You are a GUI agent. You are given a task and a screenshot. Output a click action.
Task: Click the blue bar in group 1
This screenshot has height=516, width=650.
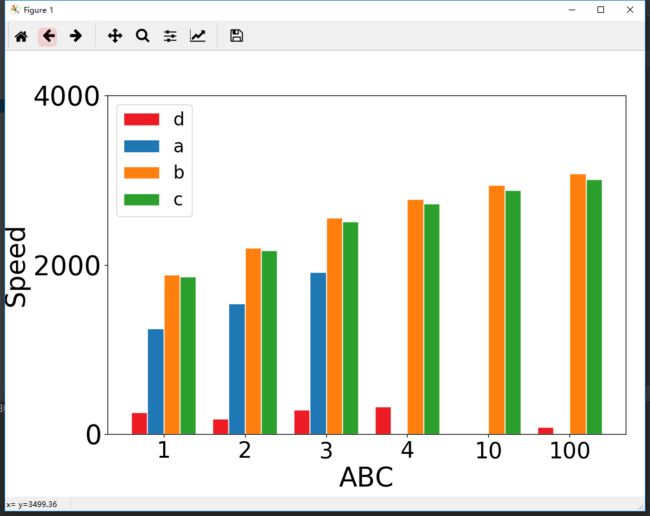click(155, 382)
